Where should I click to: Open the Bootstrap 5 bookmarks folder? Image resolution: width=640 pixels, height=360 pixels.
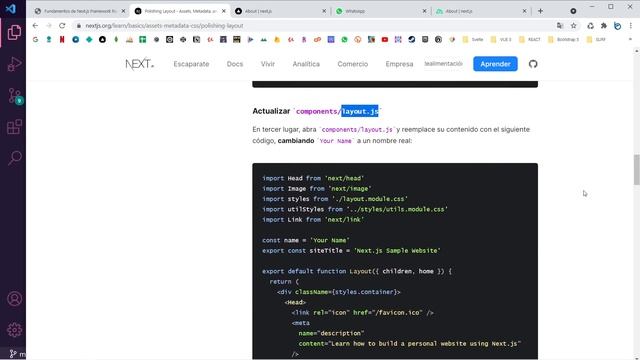(x=564, y=40)
